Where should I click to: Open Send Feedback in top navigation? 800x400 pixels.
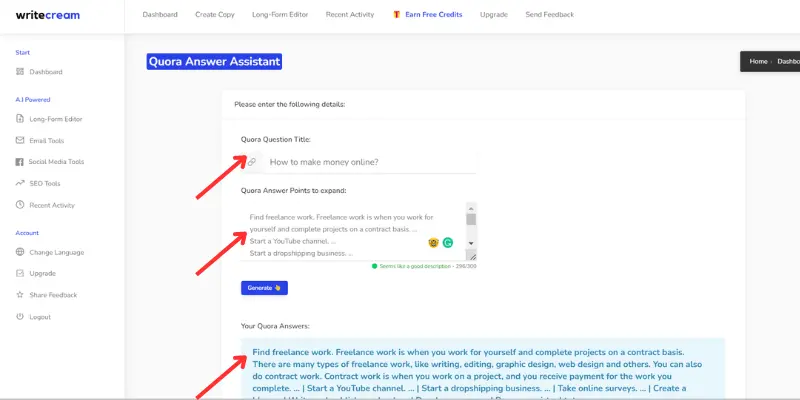(549, 15)
